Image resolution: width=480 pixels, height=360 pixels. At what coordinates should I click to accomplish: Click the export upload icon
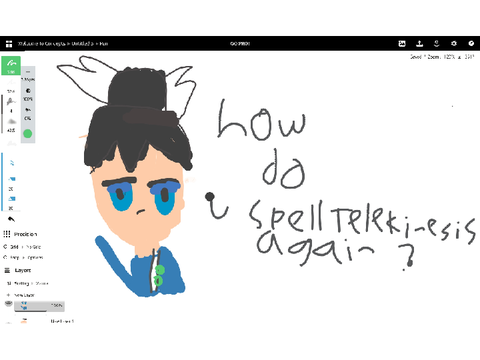(x=419, y=44)
